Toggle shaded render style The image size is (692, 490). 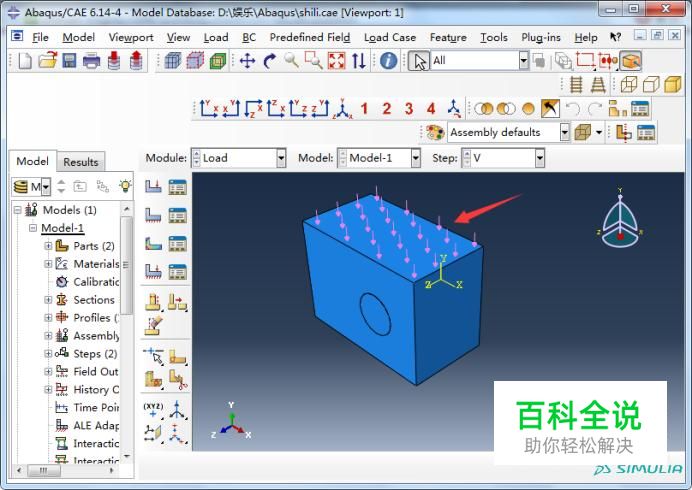(x=673, y=84)
